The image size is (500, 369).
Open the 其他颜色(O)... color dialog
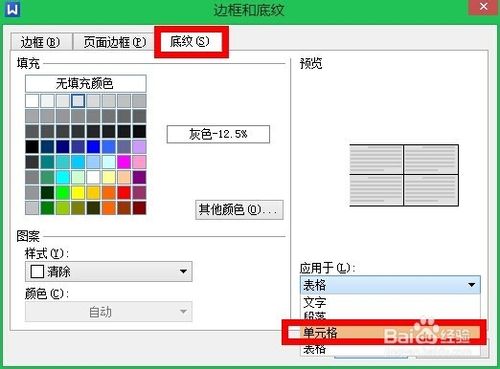click(239, 210)
